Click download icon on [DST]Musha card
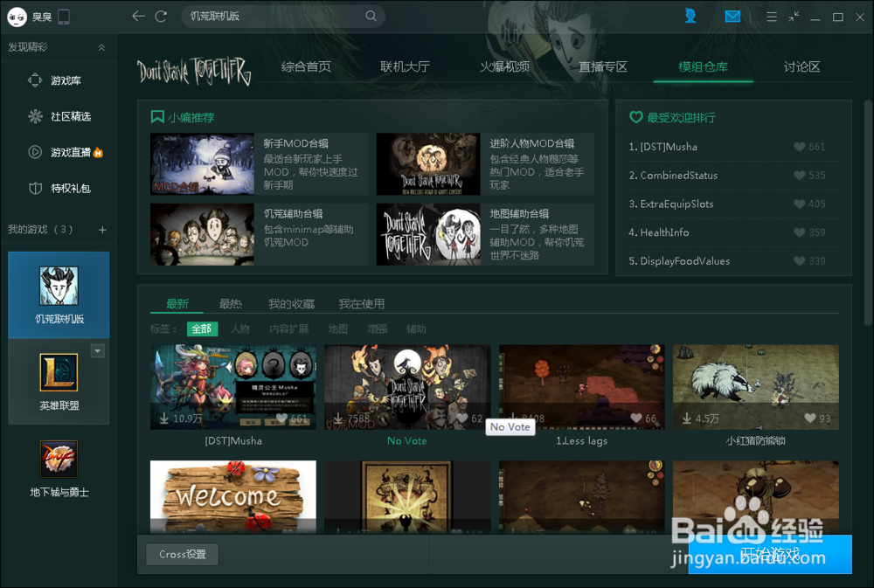This screenshot has width=874, height=588. [164, 418]
